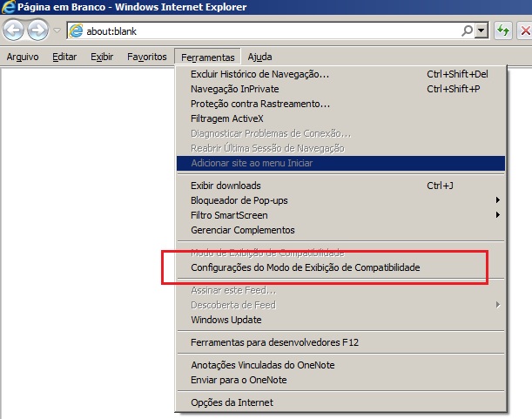
Task: Launch Windows Update from menu
Action: [340, 320]
